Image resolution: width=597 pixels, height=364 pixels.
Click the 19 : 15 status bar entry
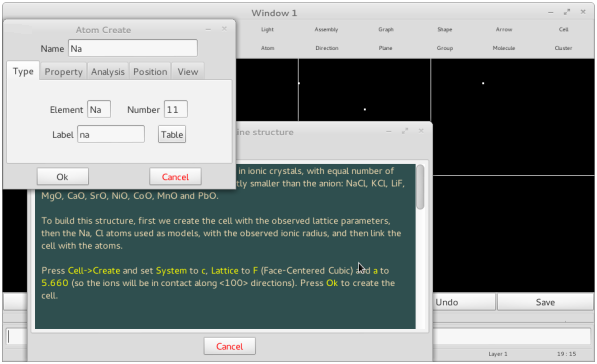click(x=566, y=354)
